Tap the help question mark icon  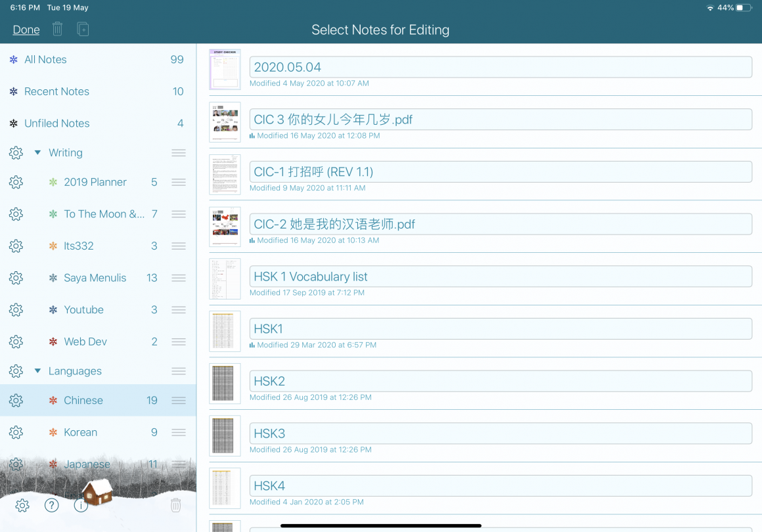coord(51,505)
